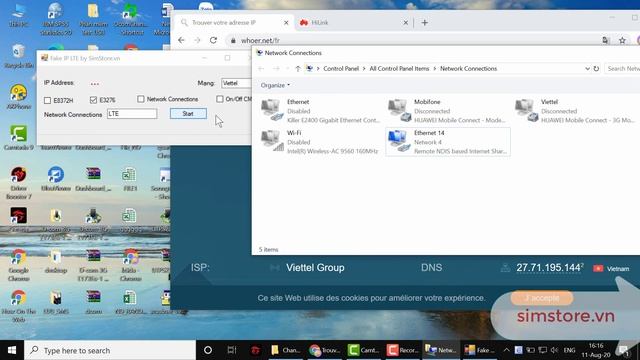Image resolution: width=640 pixels, height=360 pixels.
Task: Toggle the On/Off CM checkbox
Action: pyautogui.click(x=220, y=99)
